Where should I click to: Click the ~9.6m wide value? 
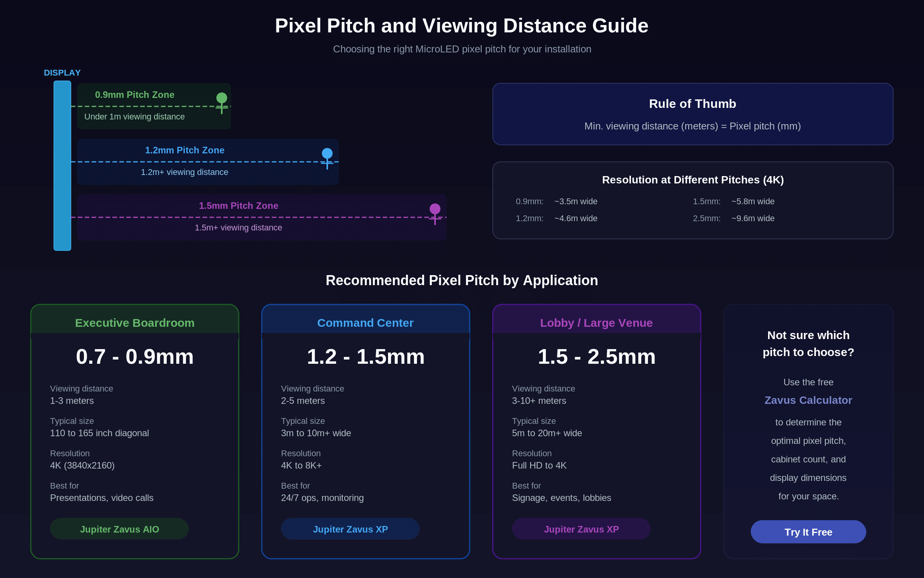[x=753, y=218]
